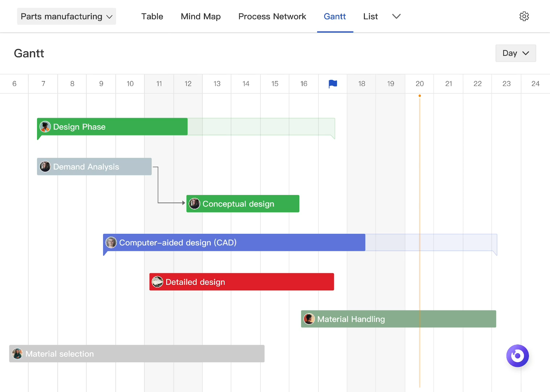Click day 18 in the date header
This screenshot has height=392, width=550.
362,84
